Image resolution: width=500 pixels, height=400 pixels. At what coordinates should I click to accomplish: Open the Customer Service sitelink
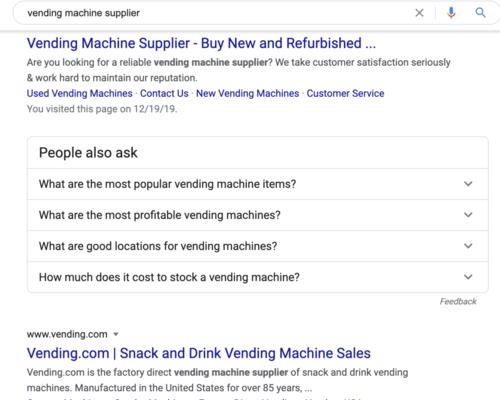tap(345, 93)
